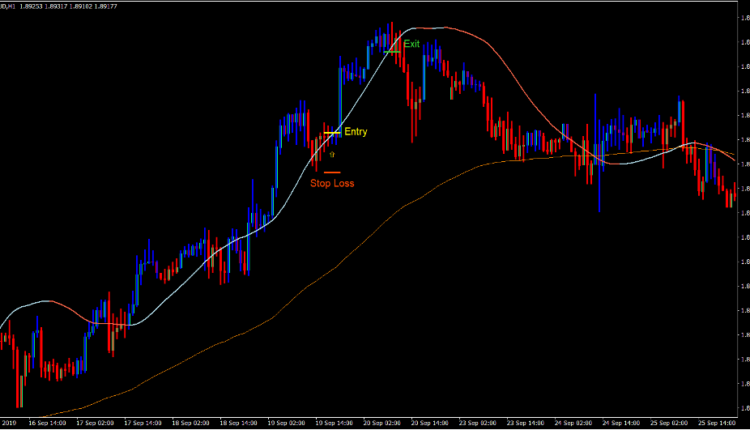Click the 2019 year label on time axis
The height and width of the screenshot is (430, 750).
[x=10, y=424]
